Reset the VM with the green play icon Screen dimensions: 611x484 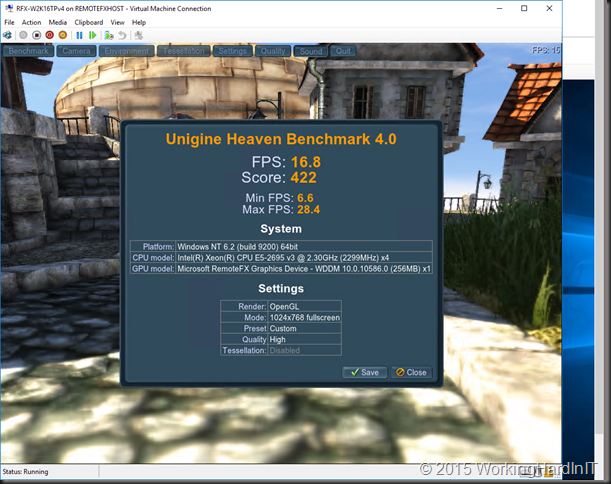(x=92, y=35)
